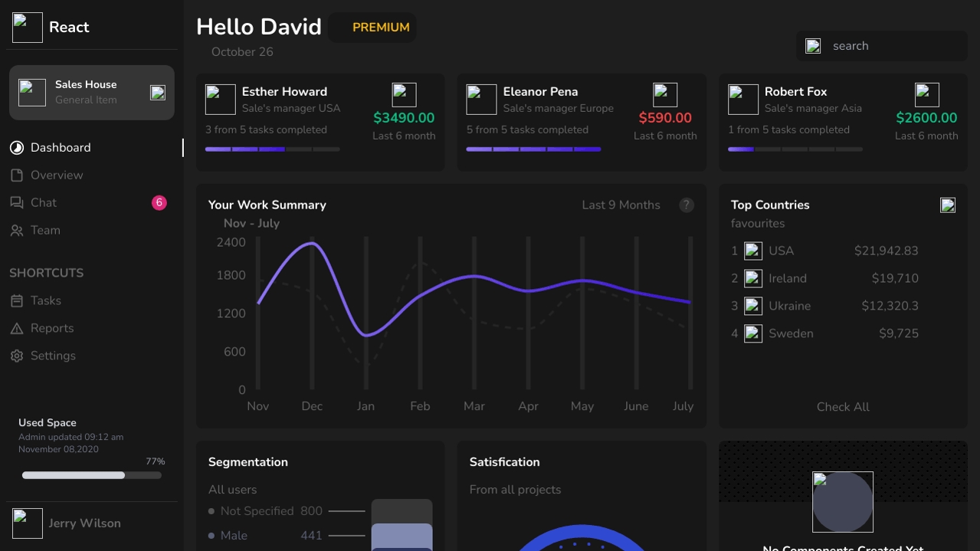
Task: Click the help question mark icon
Action: point(687,205)
